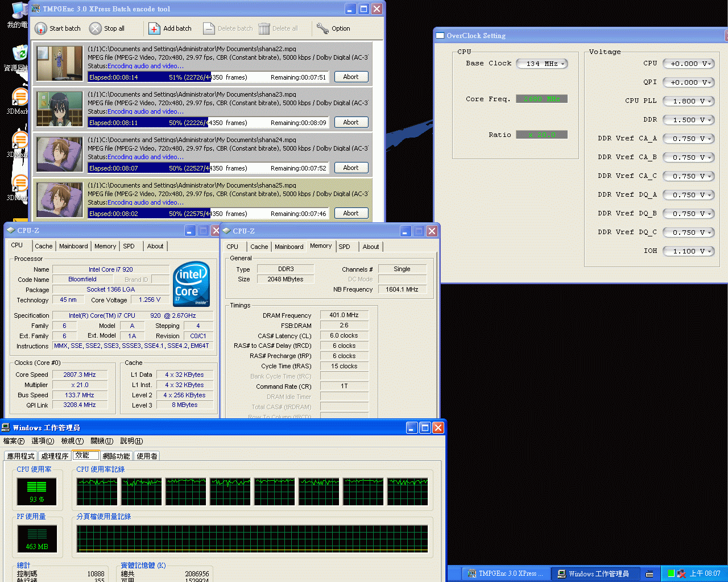Switch to 應用程式 tab in Task Manager
Image resolution: width=728 pixels, height=582 pixels.
pyautogui.click(x=21, y=456)
